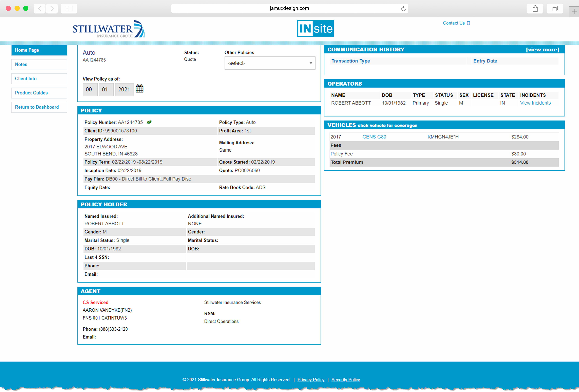Open the Notes menu item
Screen dimensions: 579x392
pos(39,64)
